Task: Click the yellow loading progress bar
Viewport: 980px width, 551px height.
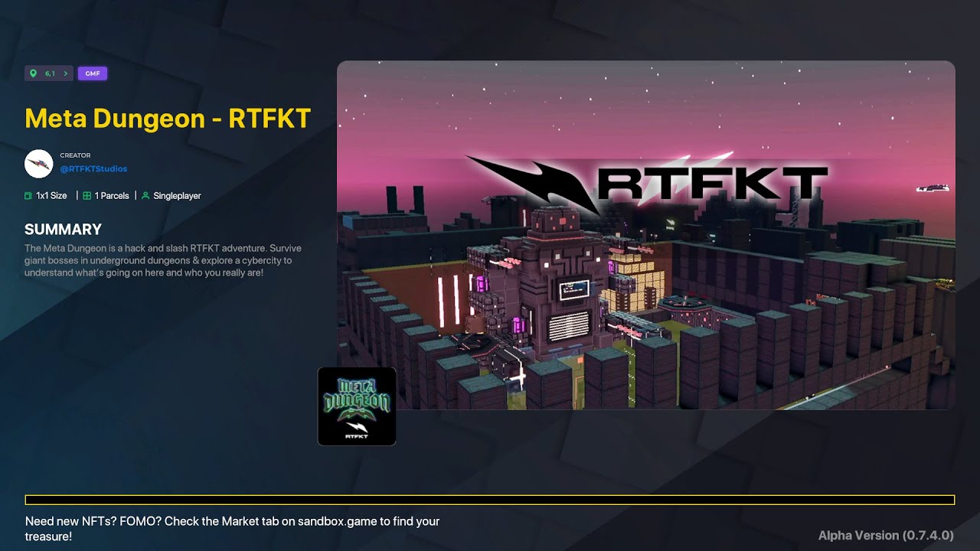Action: pyautogui.click(x=490, y=500)
